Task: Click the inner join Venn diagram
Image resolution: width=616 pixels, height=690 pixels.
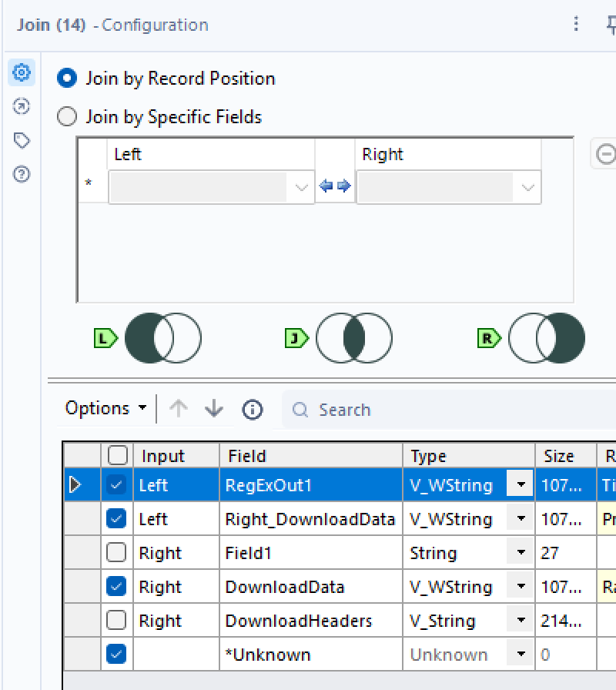Action: coord(353,338)
